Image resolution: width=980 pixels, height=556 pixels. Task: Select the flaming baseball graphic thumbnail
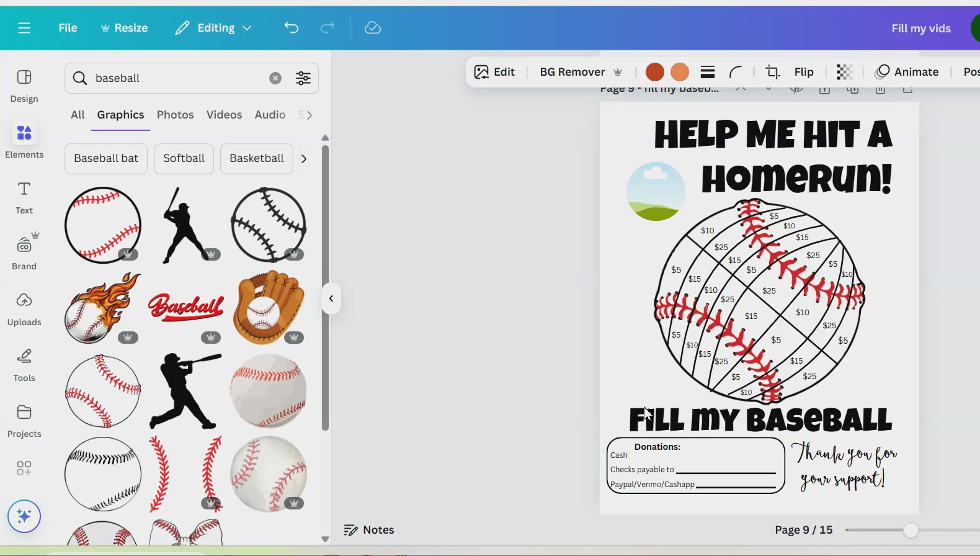click(103, 308)
